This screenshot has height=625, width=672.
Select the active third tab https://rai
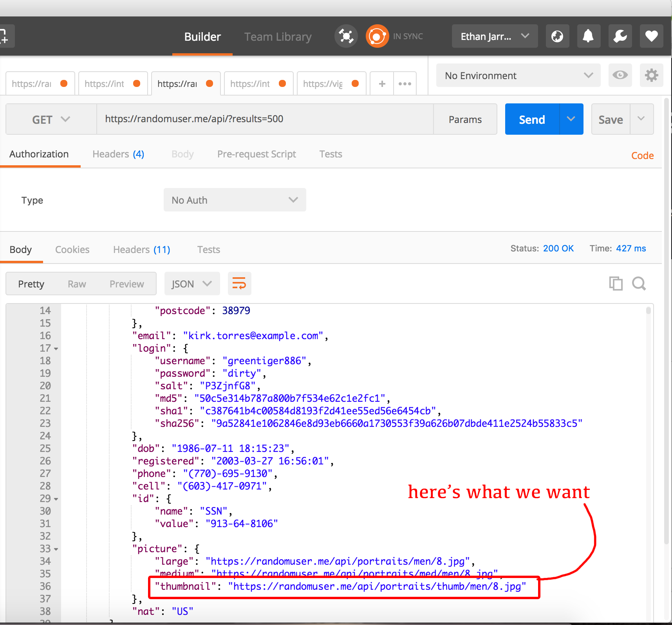tap(186, 83)
